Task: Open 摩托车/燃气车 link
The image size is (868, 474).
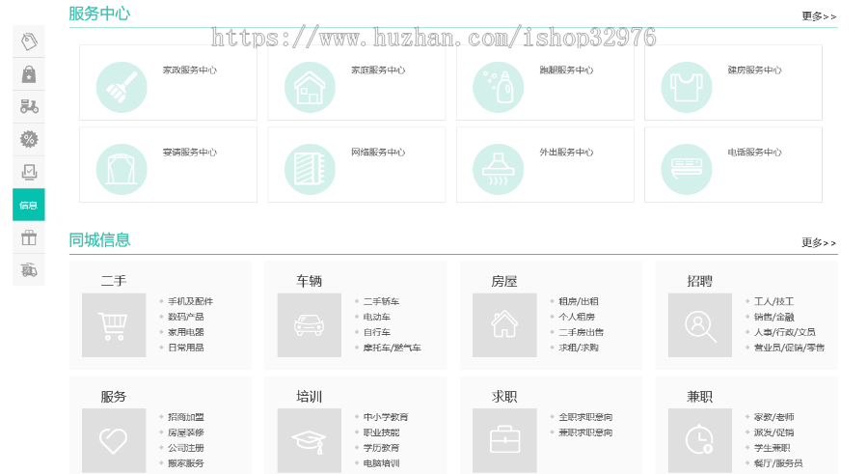Action: pyautogui.click(x=392, y=348)
